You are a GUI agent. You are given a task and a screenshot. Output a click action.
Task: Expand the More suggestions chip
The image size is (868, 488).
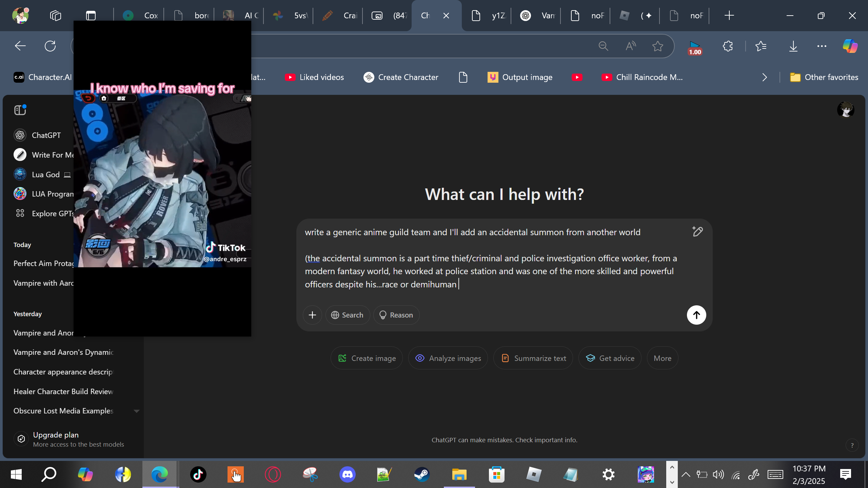[663, 358]
